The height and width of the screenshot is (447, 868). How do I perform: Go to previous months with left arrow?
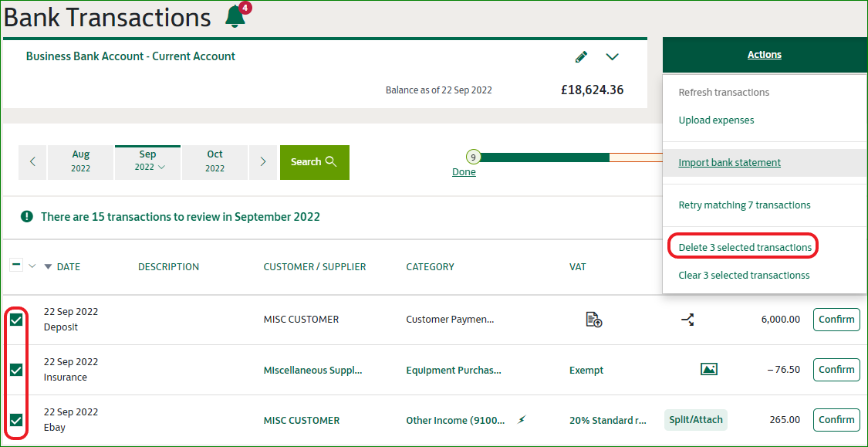[32, 162]
